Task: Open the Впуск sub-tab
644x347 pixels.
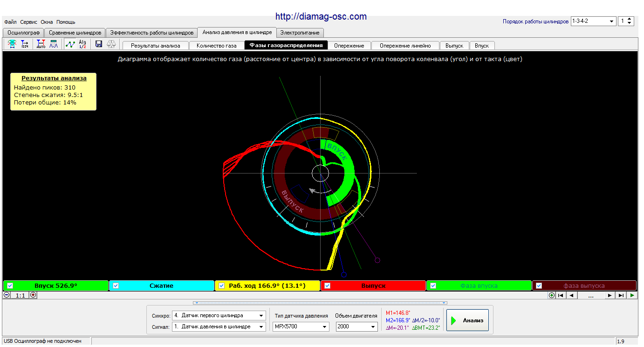Action: tap(482, 46)
